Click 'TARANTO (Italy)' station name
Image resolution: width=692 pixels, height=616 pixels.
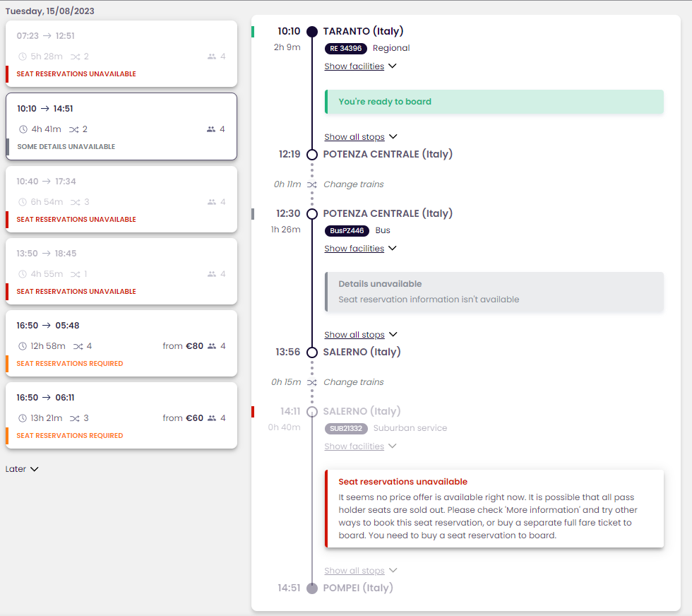coord(363,31)
